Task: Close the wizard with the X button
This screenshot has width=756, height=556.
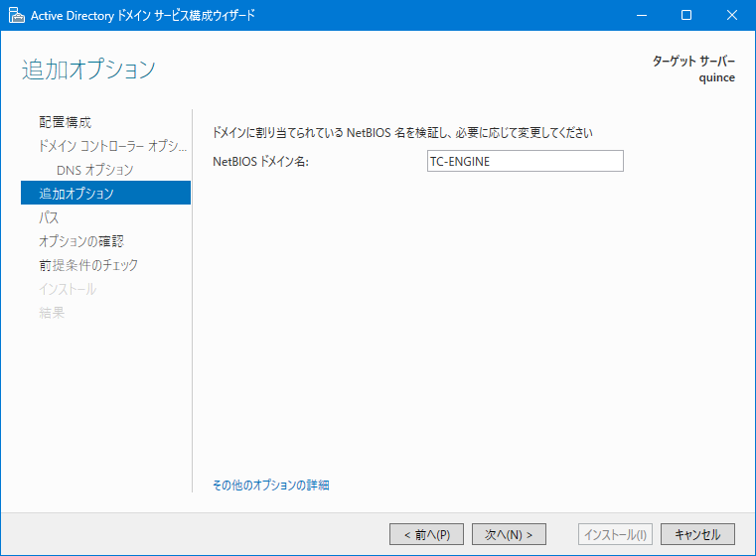Action: pyautogui.click(x=731, y=15)
